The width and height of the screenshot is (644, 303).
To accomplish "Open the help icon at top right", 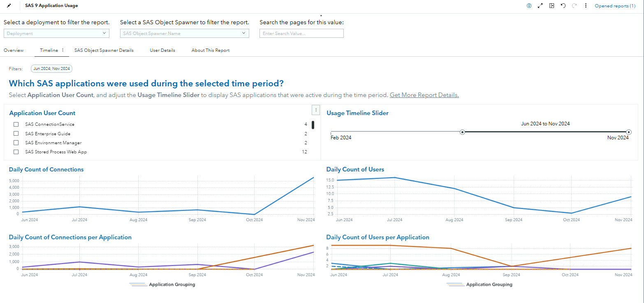I will point(529,5).
